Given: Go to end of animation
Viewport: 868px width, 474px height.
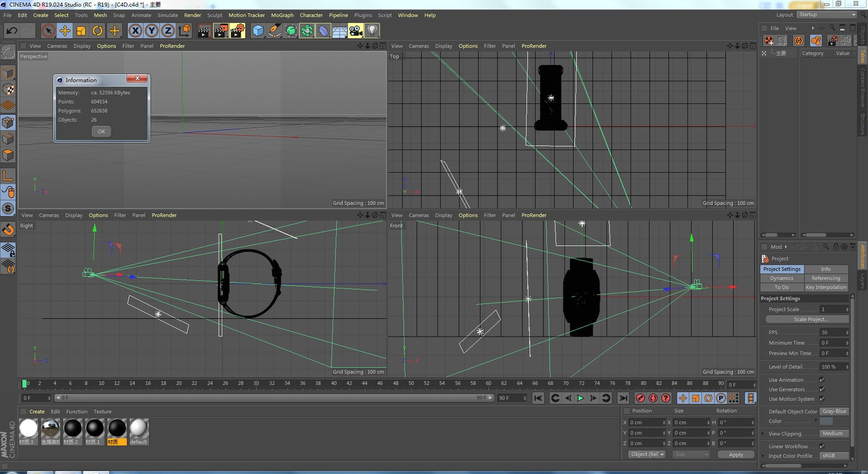Looking at the screenshot, I should click(x=623, y=398).
